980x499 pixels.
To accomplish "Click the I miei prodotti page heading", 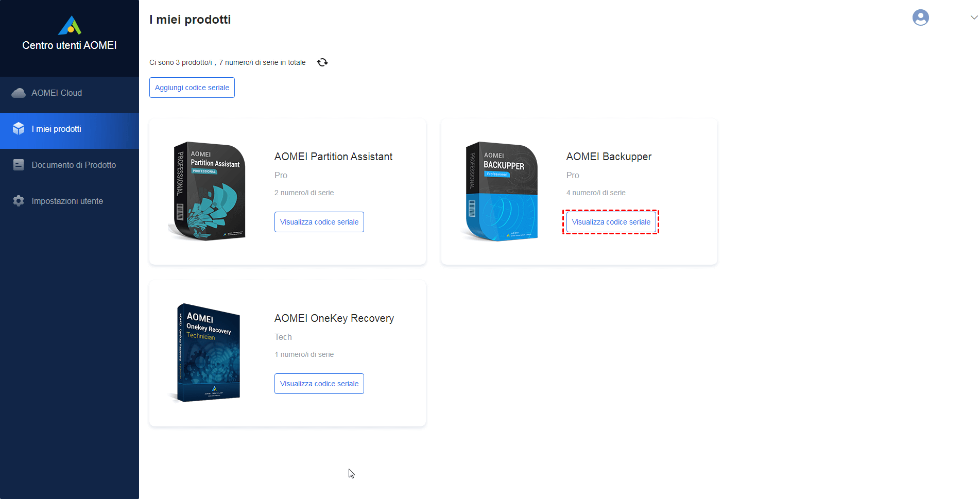I will click(x=190, y=20).
